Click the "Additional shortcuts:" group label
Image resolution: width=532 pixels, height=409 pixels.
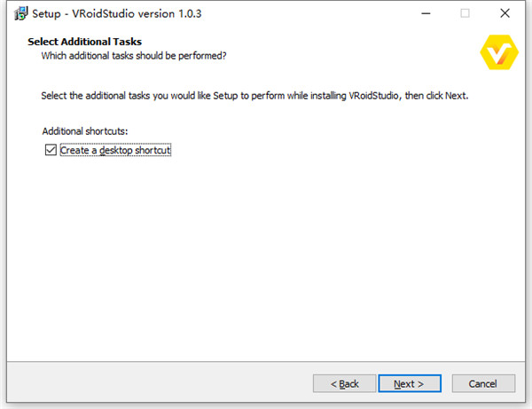(x=84, y=131)
